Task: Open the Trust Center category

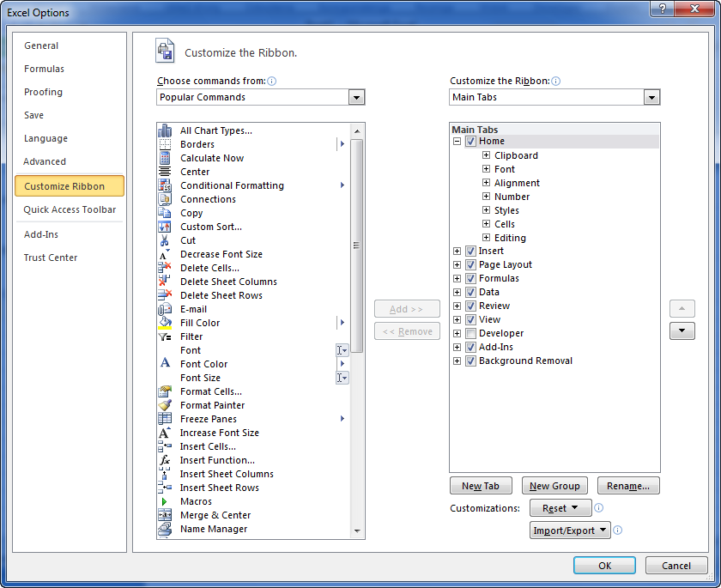Action: click(x=51, y=258)
